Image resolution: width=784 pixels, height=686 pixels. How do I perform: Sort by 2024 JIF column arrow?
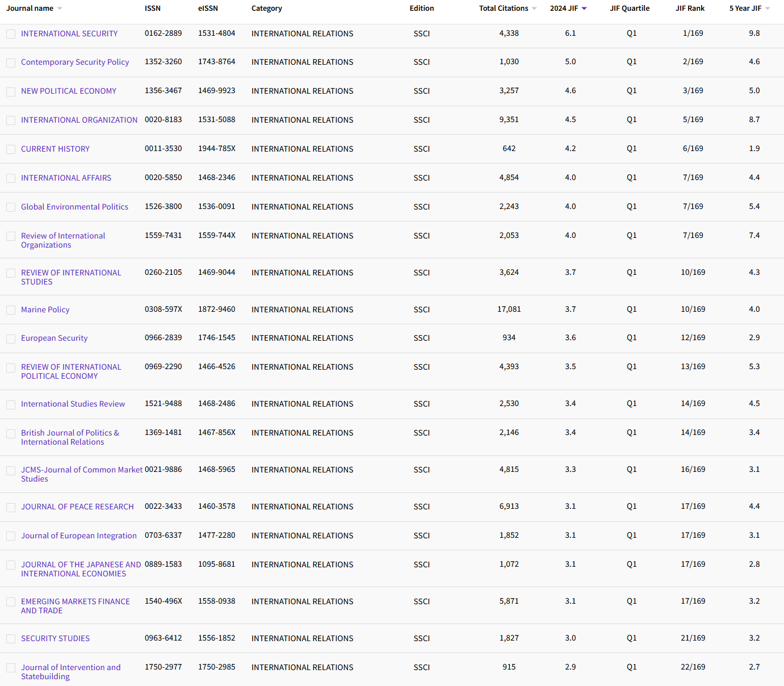pyautogui.click(x=584, y=9)
